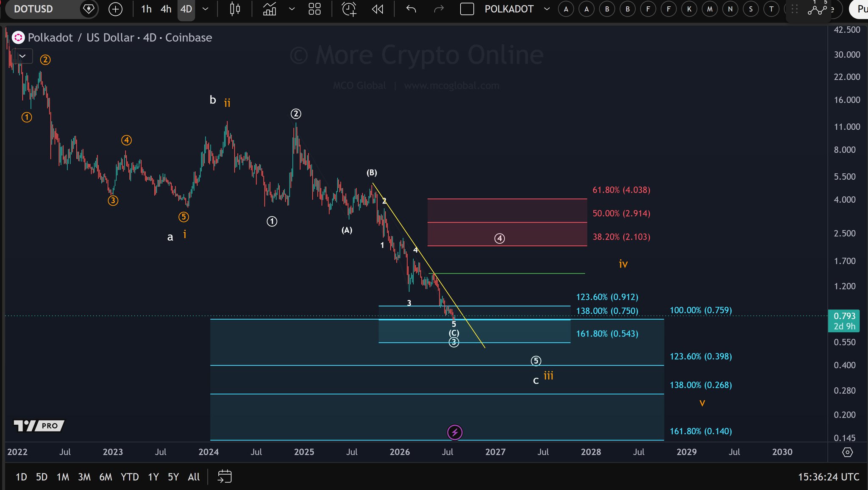This screenshot has height=490, width=868.
Task: Click the POLKADOT layout name
Action: click(509, 9)
